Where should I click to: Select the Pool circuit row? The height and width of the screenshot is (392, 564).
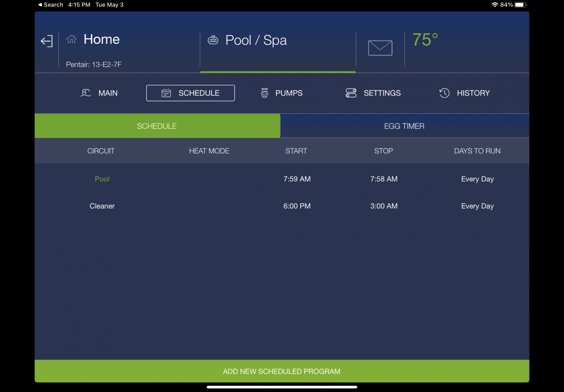[x=282, y=179]
